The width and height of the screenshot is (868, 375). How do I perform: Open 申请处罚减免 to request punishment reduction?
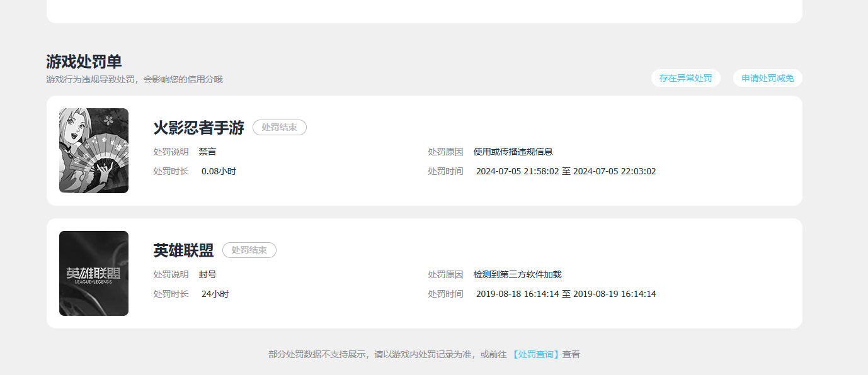(x=767, y=78)
